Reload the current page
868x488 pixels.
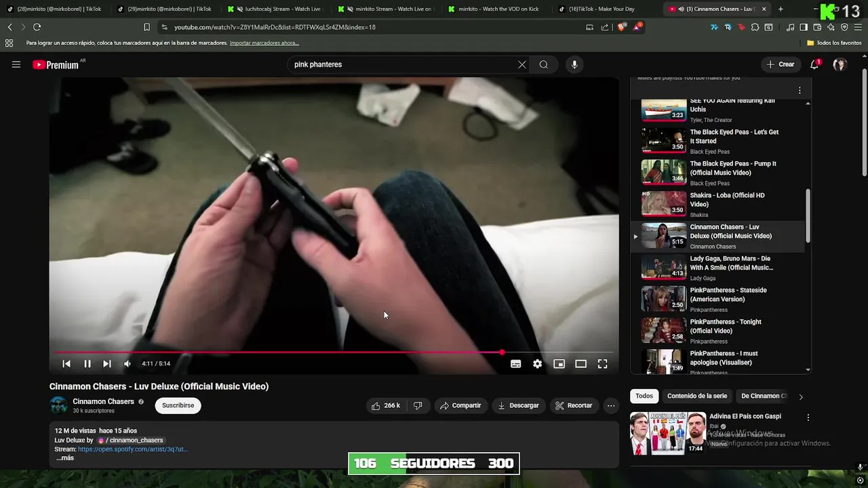(x=37, y=27)
